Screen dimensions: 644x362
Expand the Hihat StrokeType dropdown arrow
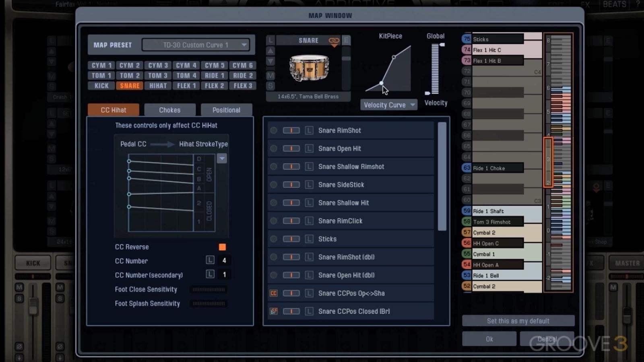222,158
